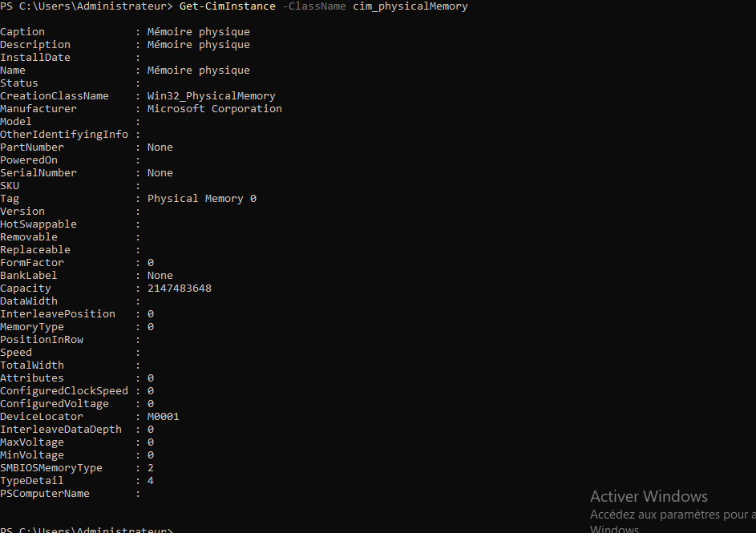This screenshot has width=756, height=533.
Task: Click the Activer Windows watermark text
Action: coord(649,496)
